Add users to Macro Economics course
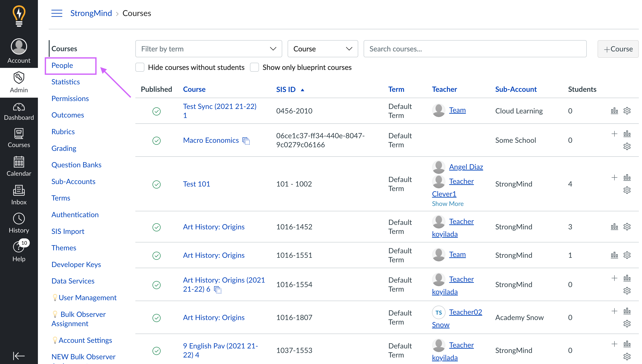Image resolution: width=642 pixels, height=364 pixels. (x=614, y=134)
